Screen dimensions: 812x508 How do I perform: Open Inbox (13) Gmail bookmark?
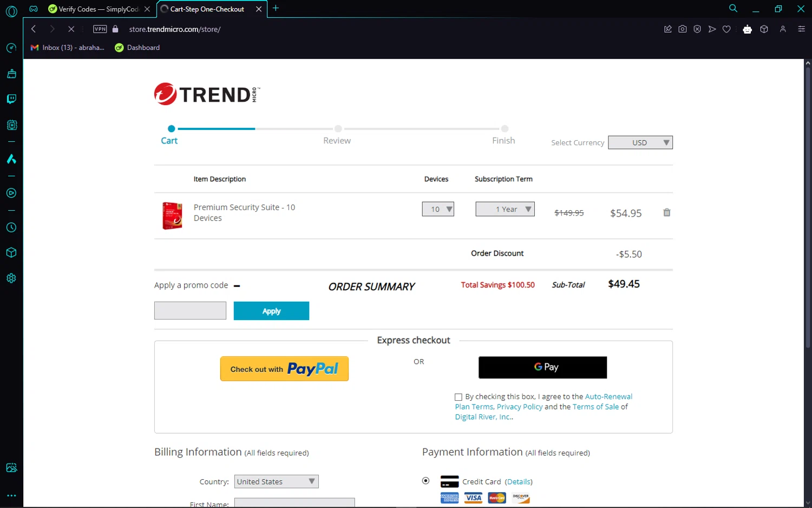pos(68,48)
